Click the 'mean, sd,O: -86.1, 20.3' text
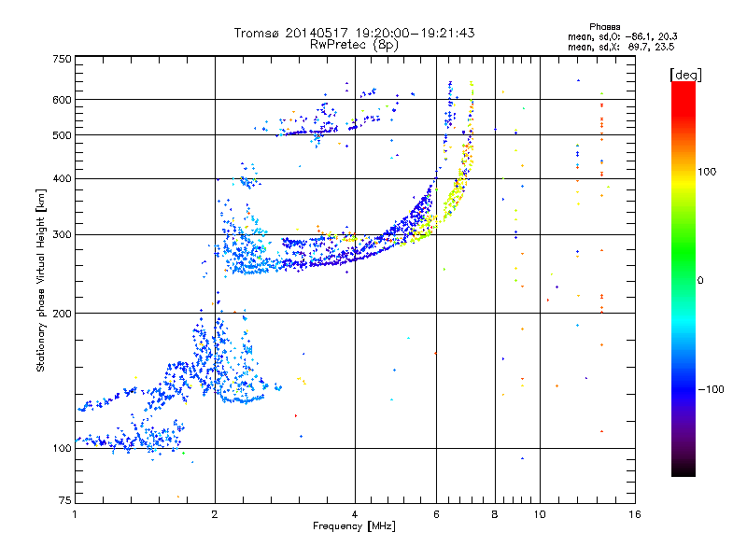 (x=622, y=36)
